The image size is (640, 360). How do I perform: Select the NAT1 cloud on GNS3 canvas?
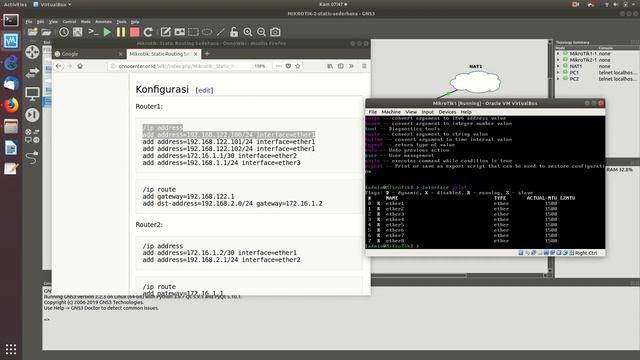[x=475, y=82]
